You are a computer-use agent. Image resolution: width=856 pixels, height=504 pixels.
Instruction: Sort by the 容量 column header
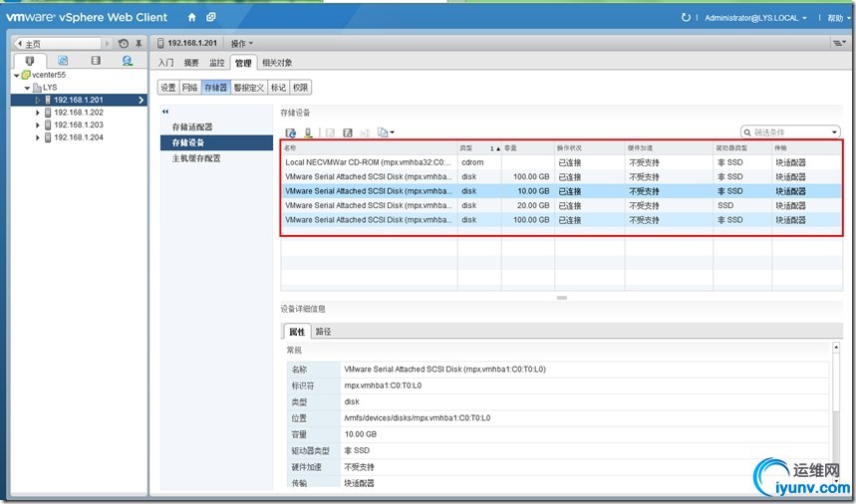pos(528,147)
